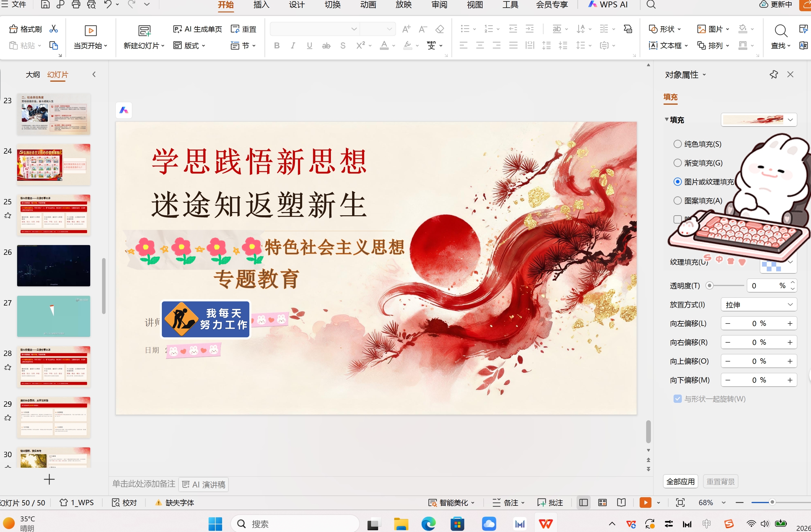Select 图案填充(A) radio button
The width and height of the screenshot is (811, 532).
[677, 201]
